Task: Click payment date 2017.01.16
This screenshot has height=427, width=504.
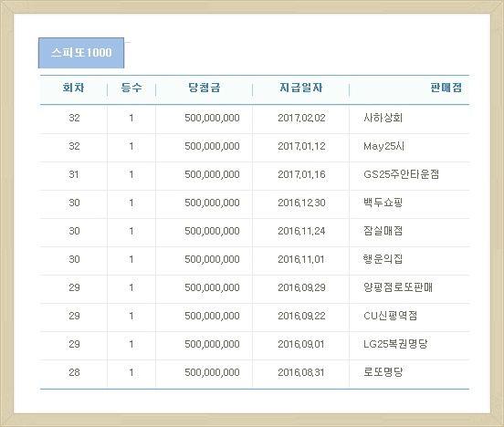Action: pyautogui.click(x=301, y=174)
